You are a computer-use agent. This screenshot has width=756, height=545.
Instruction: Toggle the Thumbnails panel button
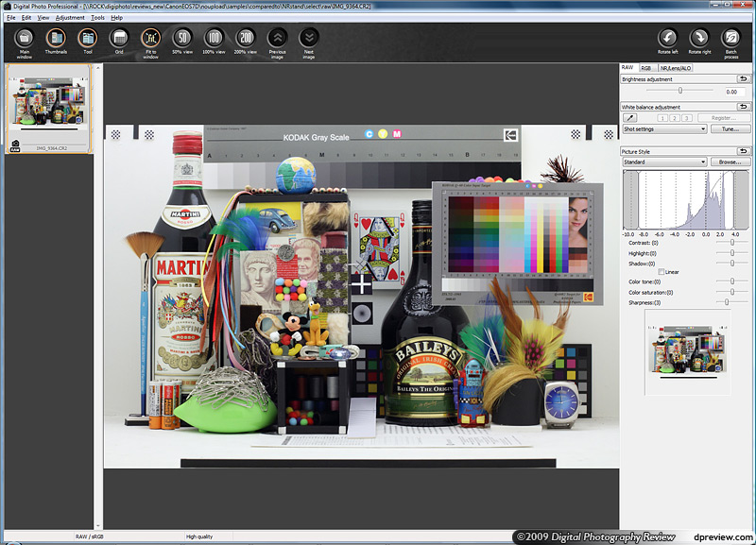[x=56, y=41]
